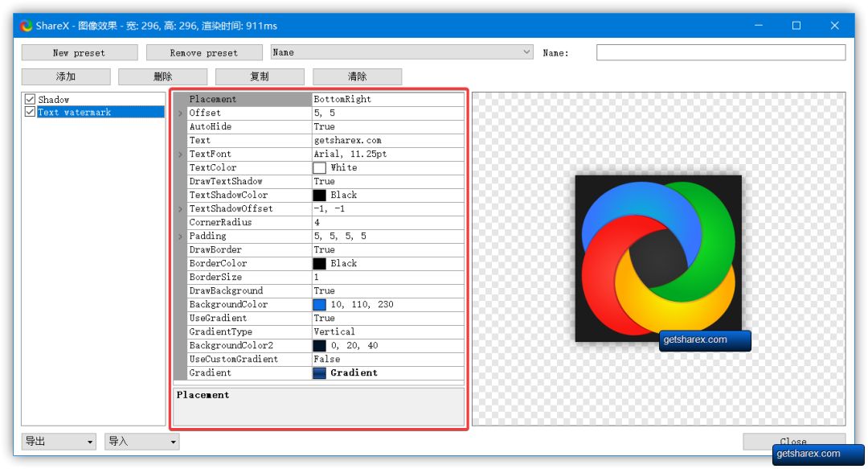This screenshot has height=469, width=868.
Task: Click the New preset button
Action: pos(79,52)
